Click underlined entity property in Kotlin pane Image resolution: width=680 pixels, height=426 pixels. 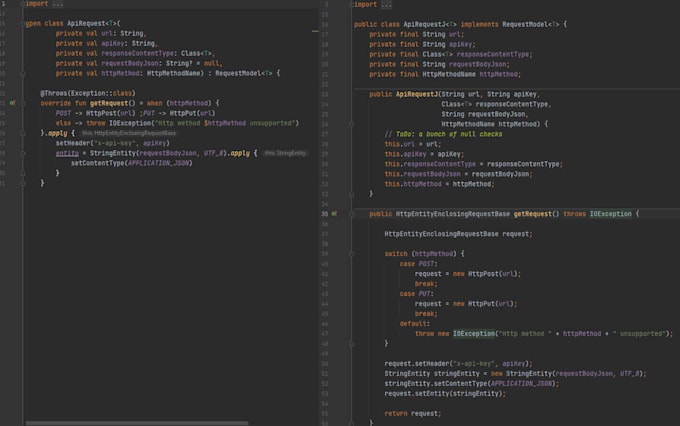pos(67,153)
